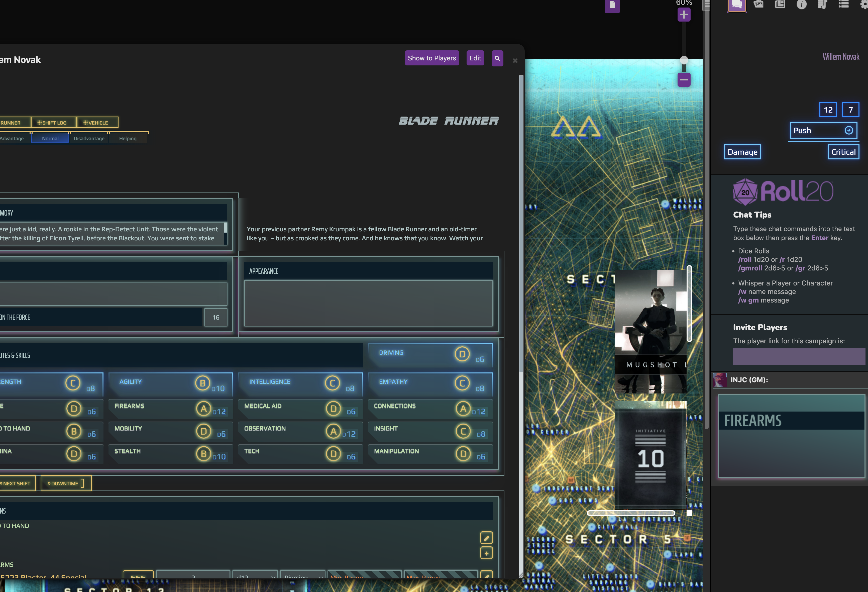
Task: Click the Blade Runner logo on sheet
Action: (449, 121)
